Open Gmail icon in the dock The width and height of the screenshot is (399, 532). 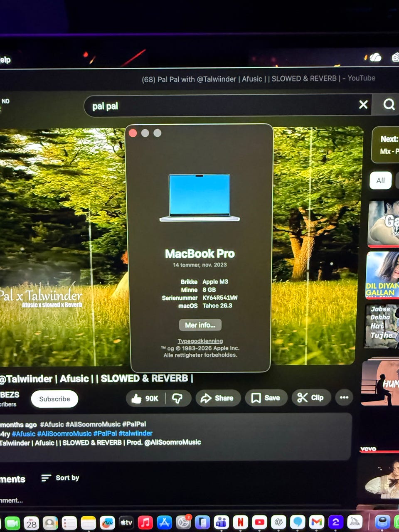317,522
